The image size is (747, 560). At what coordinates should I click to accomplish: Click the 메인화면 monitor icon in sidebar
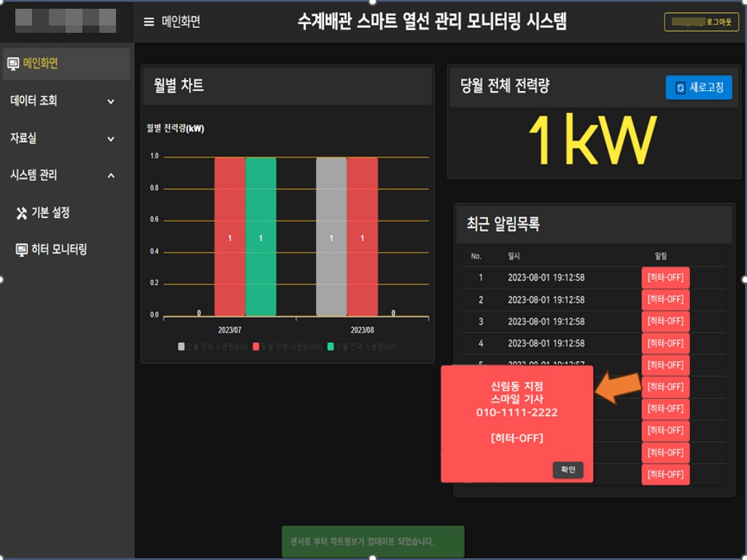tap(13, 63)
